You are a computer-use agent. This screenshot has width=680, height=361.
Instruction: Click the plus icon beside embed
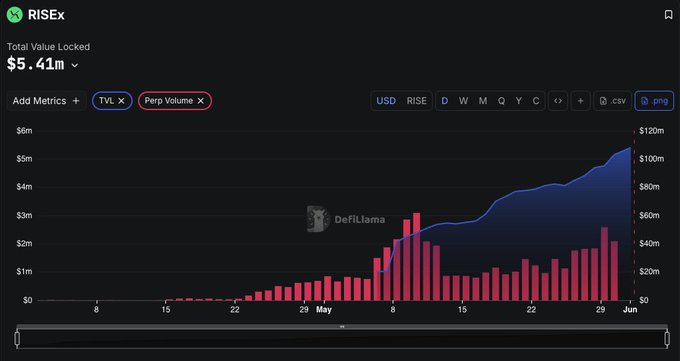click(x=580, y=101)
